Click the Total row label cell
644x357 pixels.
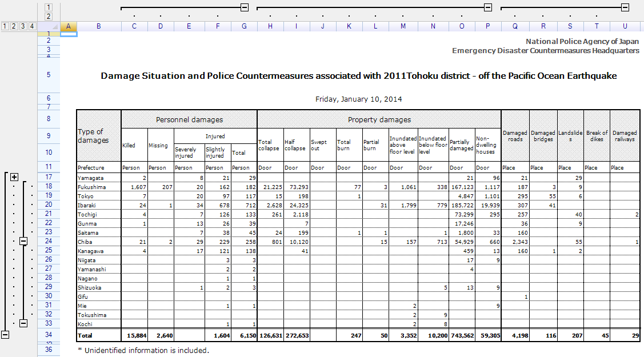98,335
